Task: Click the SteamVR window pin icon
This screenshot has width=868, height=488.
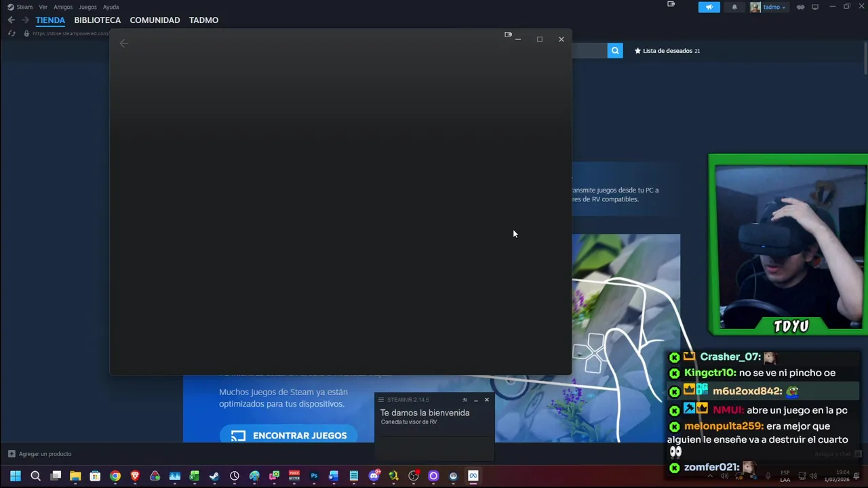Action: pyautogui.click(x=465, y=400)
